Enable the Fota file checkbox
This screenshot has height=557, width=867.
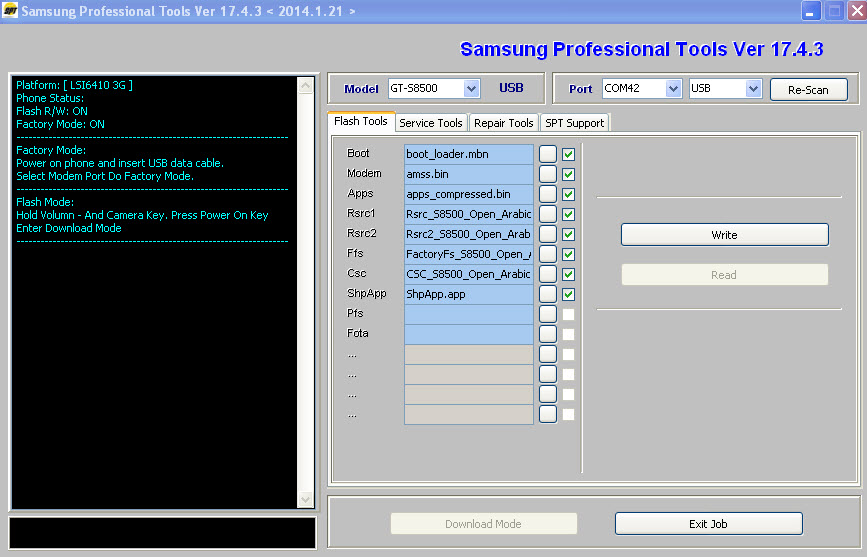[x=568, y=334]
